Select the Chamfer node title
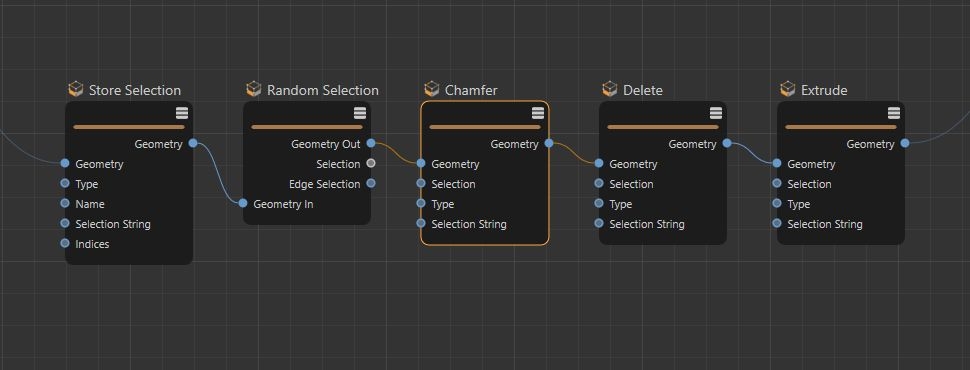Viewport: 970px width, 370px height. pos(471,90)
